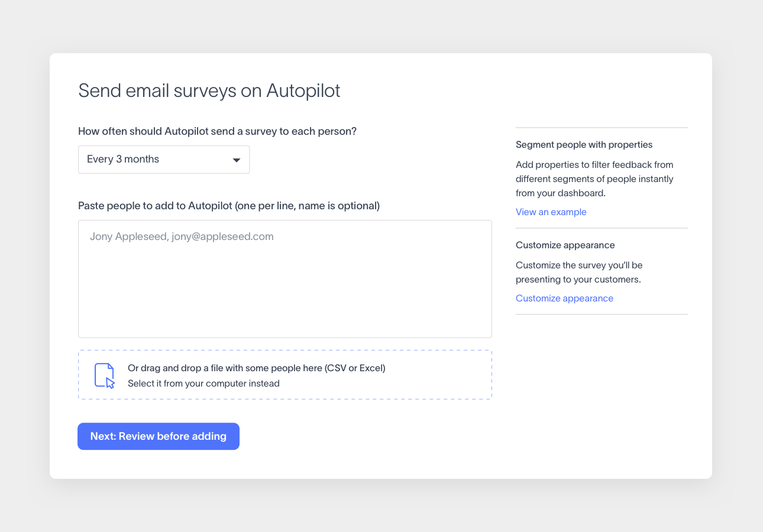Click 'Customize the survey you'll be presenting' text
763x532 pixels.
(579, 273)
